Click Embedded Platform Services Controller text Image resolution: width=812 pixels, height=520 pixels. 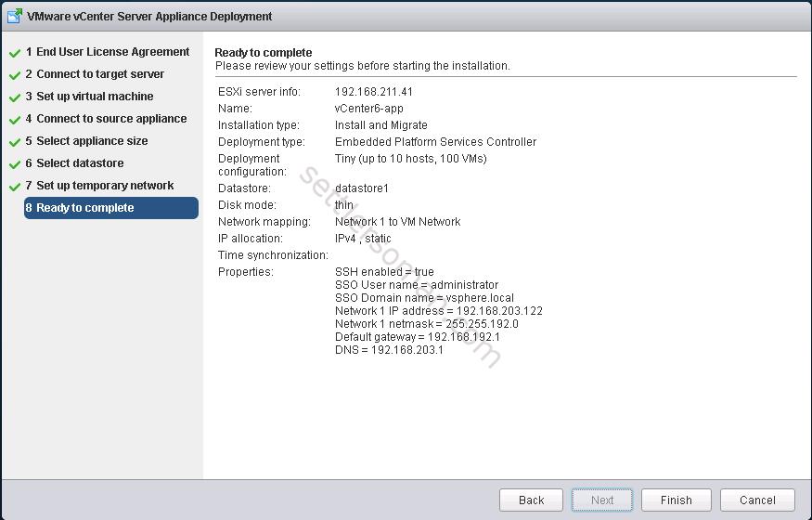(435, 141)
